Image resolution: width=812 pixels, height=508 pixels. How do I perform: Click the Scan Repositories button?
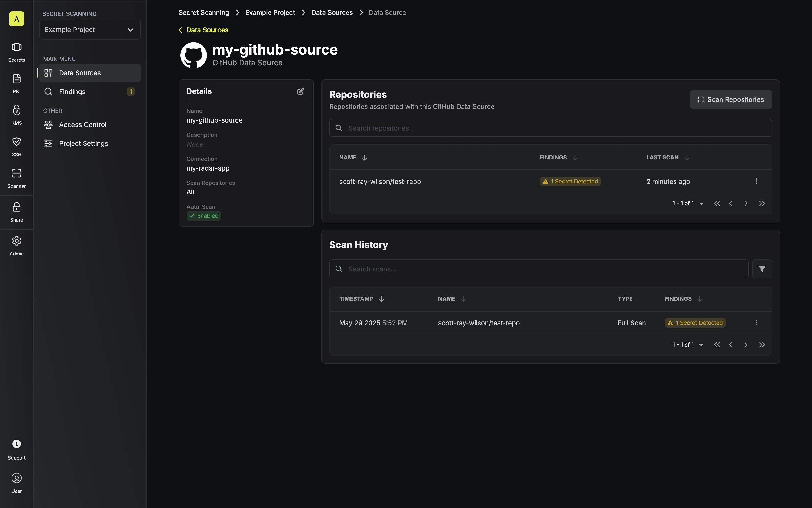click(x=730, y=99)
